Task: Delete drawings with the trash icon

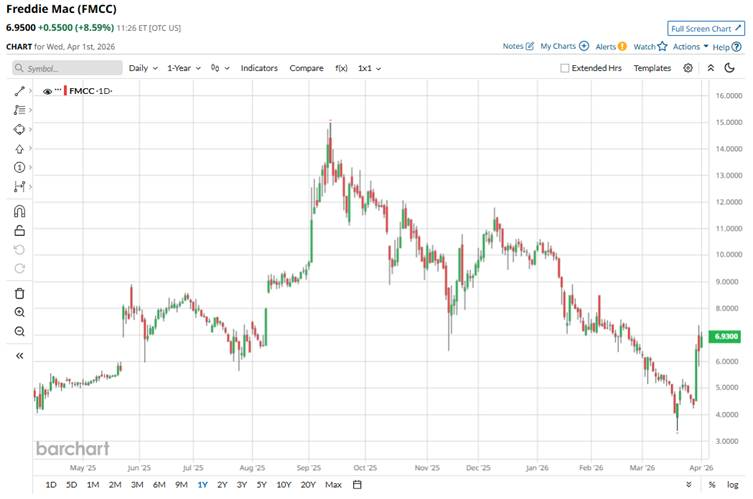Action: coord(19,293)
